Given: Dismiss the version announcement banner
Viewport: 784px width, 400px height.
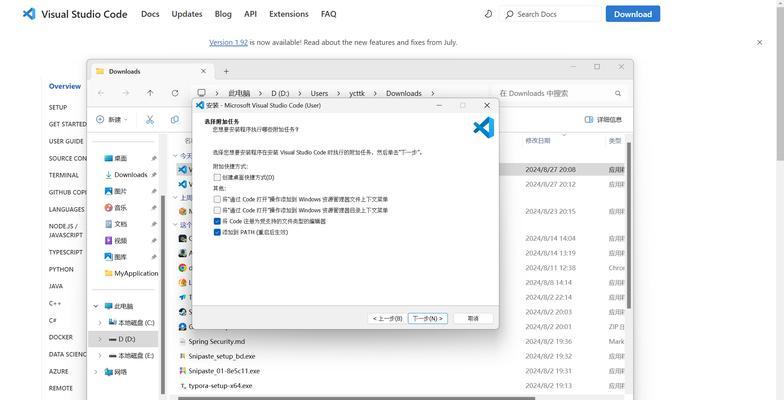Looking at the screenshot, I should point(760,42).
